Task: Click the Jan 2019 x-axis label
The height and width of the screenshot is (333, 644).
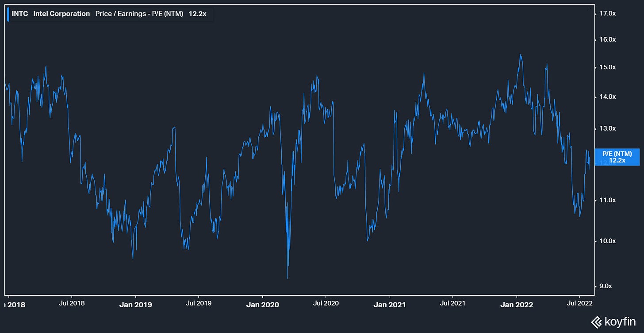Action: click(x=135, y=305)
